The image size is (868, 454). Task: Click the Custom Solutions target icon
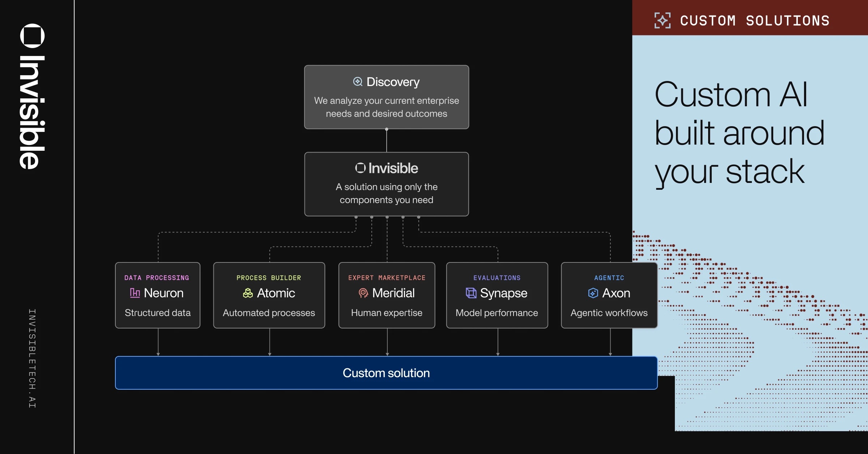[662, 20]
